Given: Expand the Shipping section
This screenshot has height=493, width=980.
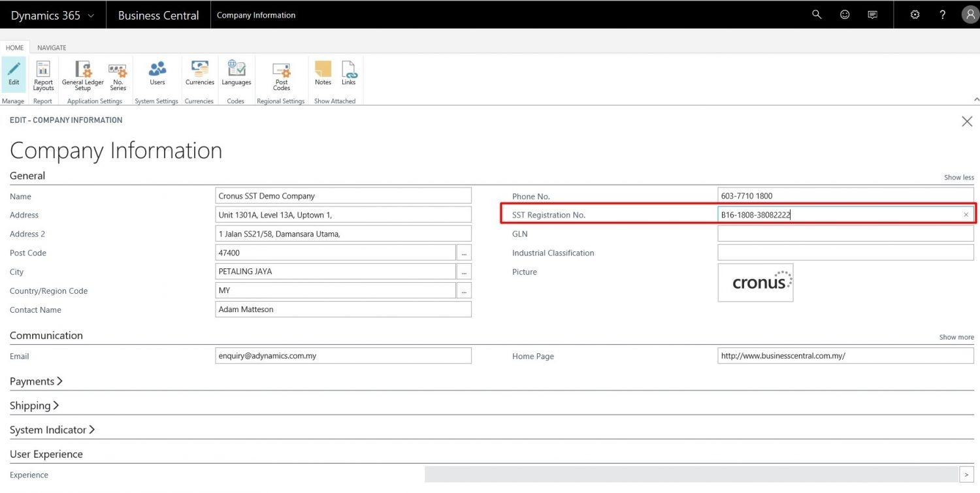Looking at the screenshot, I should click(x=35, y=406).
